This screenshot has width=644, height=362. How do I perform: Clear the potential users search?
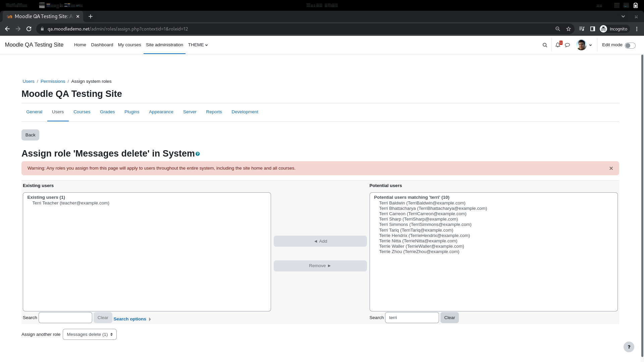(449, 318)
